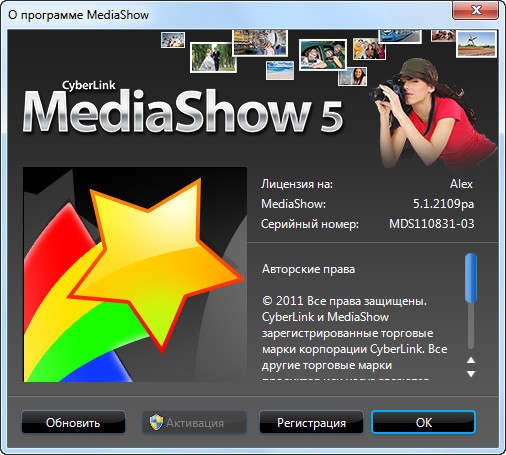This screenshot has width=506, height=455.
Task: Click the shield icon on Активация button
Action: [x=156, y=422]
